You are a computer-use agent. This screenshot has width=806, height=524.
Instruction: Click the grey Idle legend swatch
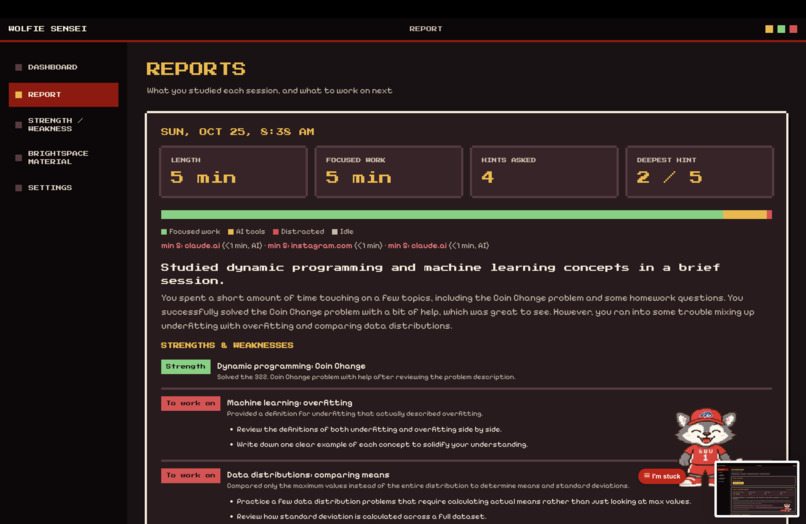tap(335, 232)
